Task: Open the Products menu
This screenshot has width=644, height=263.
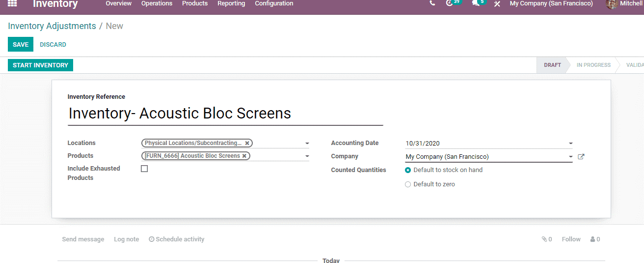Action: point(195,3)
